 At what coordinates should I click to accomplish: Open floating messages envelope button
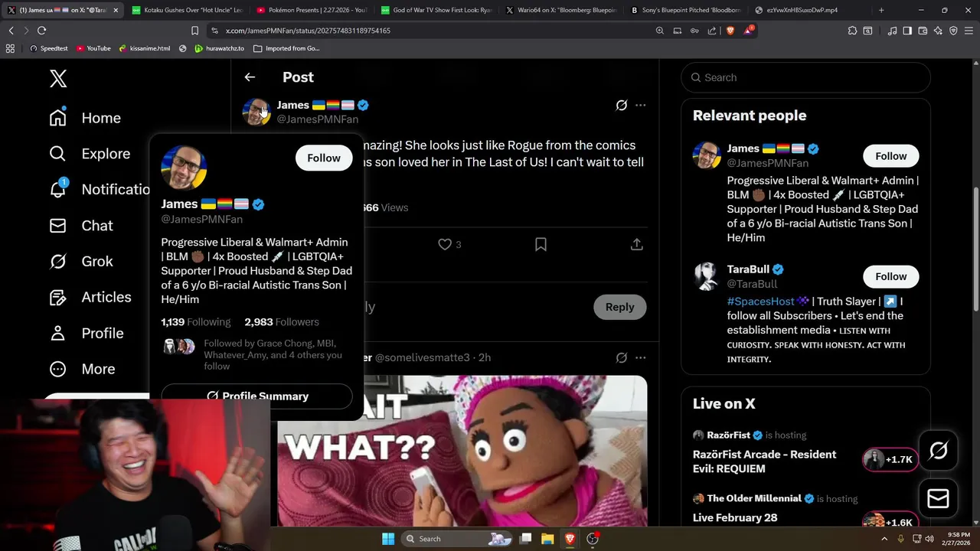tap(938, 499)
